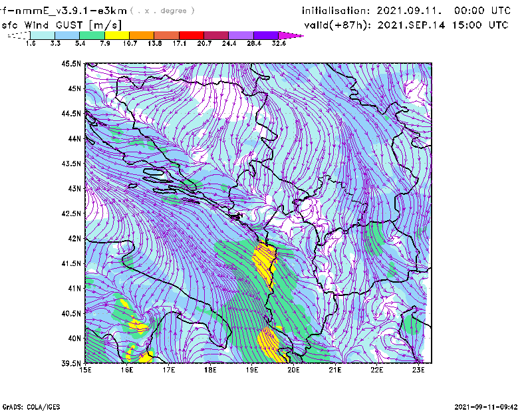Click the legend value 24.4
The height and width of the screenshot is (411, 532).
click(x=229, y=43)
